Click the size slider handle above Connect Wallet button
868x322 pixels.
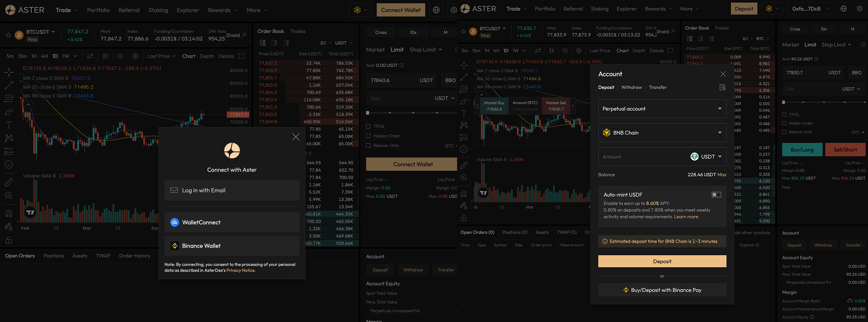[368, 113]
